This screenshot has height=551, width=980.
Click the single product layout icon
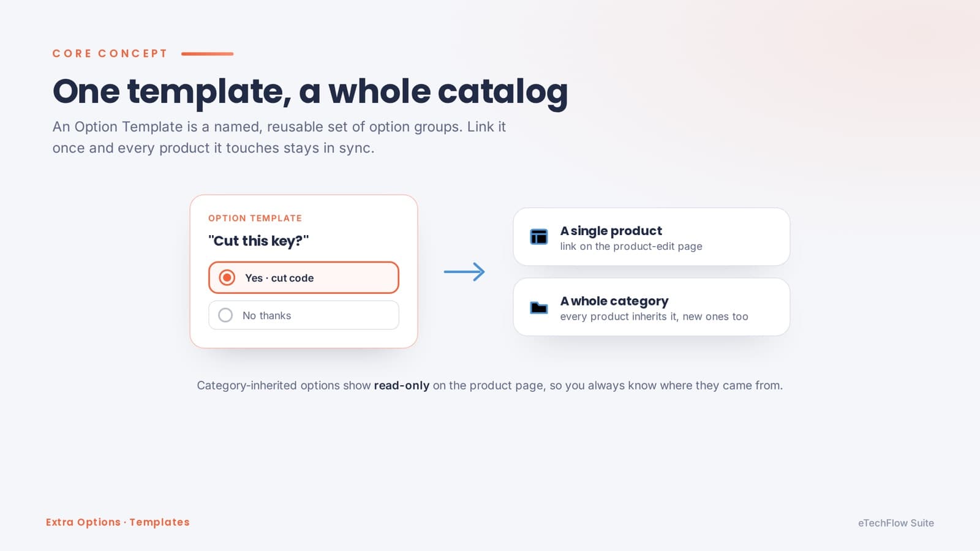(x=539, y=236)
